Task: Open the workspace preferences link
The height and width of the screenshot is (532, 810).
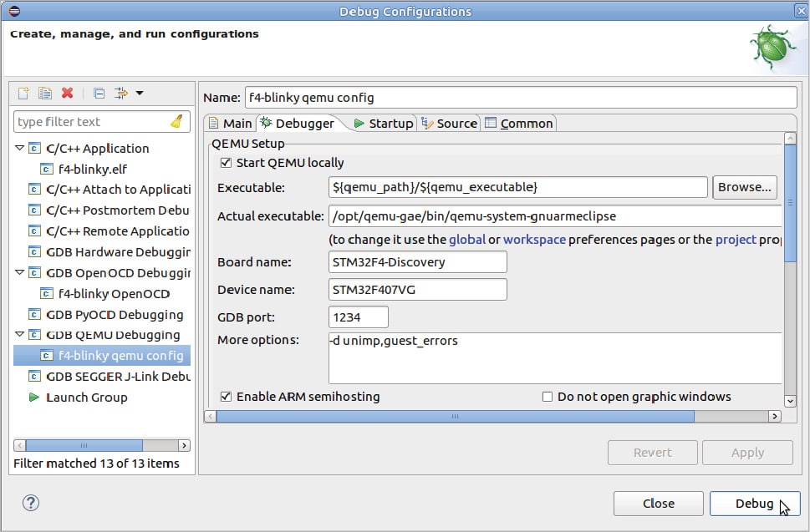Action: click(x=534, y=240)
